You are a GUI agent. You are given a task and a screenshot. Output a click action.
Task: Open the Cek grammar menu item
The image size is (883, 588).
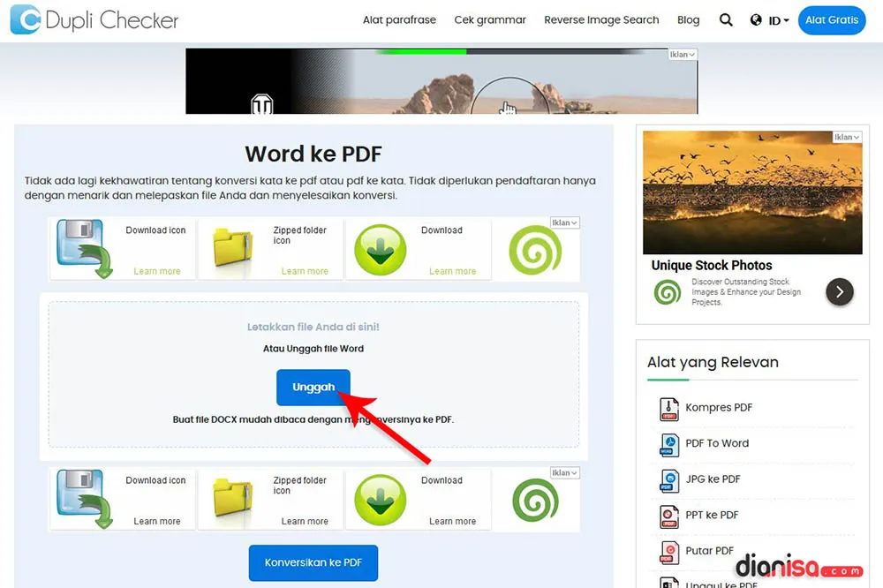(x=490, y=19)
